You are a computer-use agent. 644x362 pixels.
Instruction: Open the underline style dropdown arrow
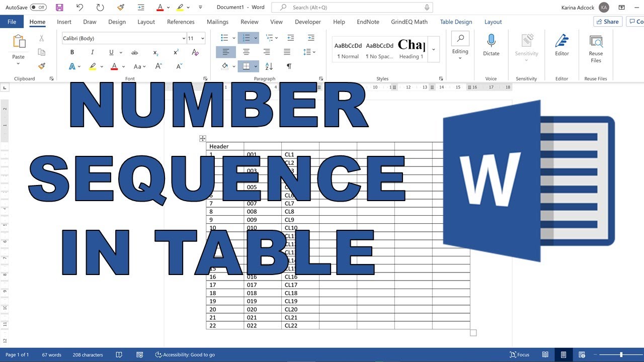121,52
